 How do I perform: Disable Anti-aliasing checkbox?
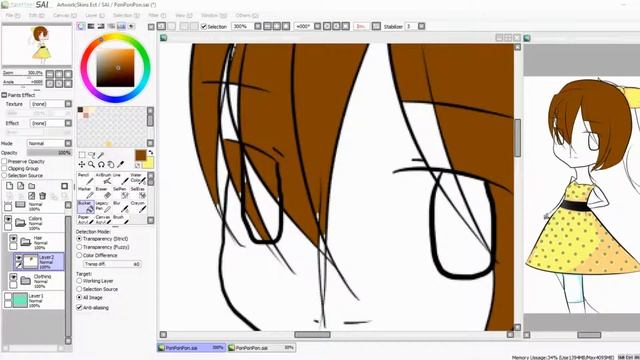(x=79, y=307)
